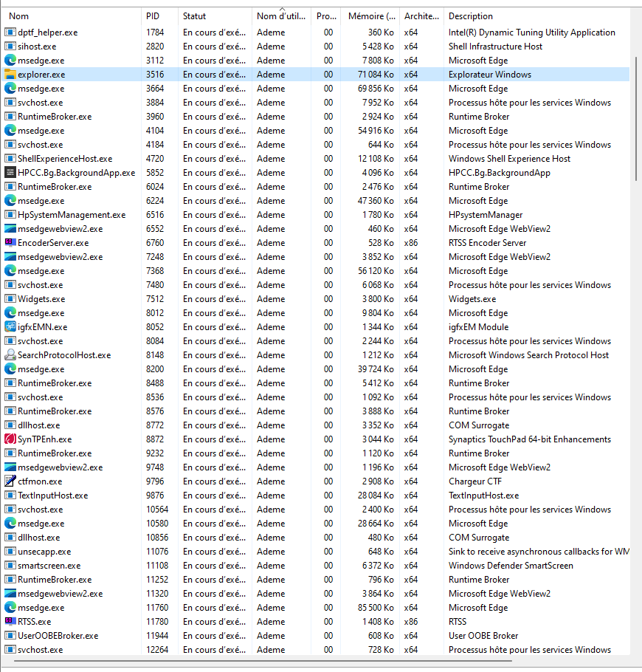Click the x86 architecture of RTSS.exe
The height and width of the screenshot is (672, 642).
click(411, 622)
